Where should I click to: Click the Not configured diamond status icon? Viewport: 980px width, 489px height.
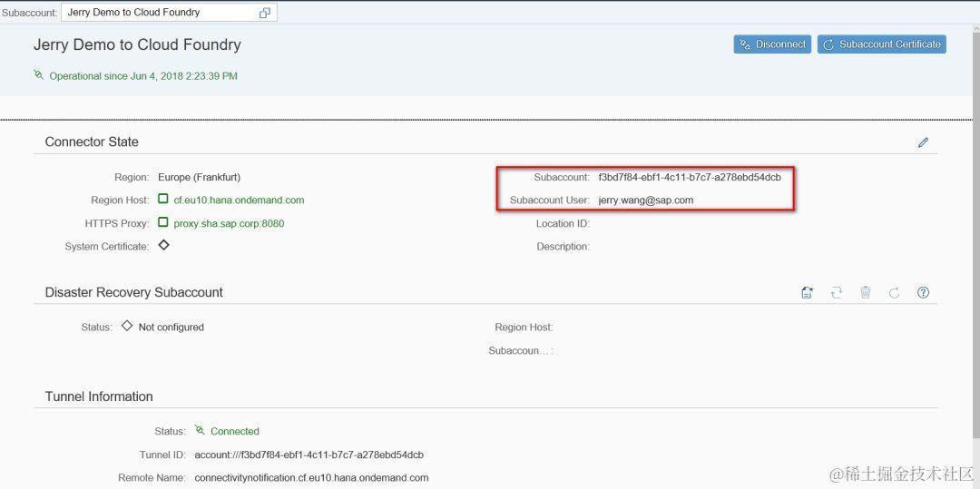click(127, 326)
